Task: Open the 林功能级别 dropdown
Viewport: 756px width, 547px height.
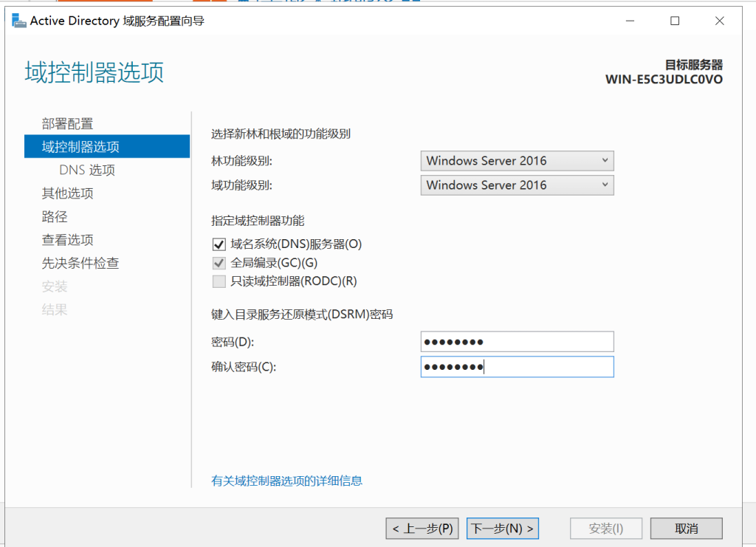Action: tap(517, 161)
